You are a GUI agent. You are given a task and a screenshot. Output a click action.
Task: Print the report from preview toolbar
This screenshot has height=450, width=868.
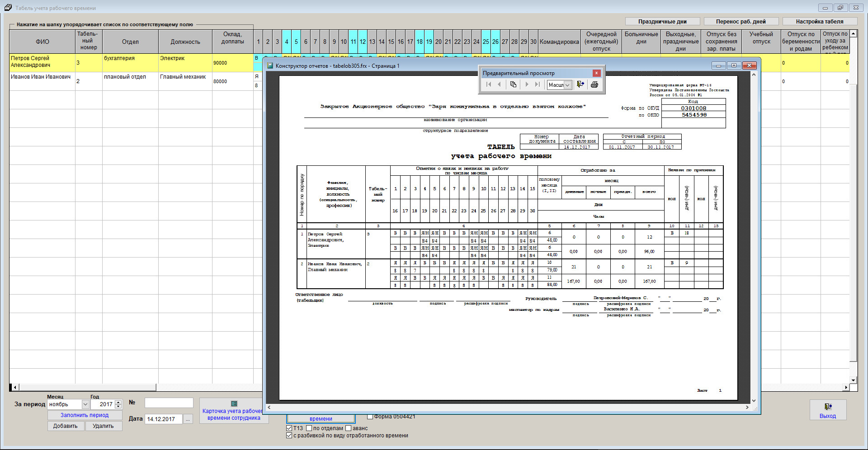pyautogui.click(x=594, y=84)
